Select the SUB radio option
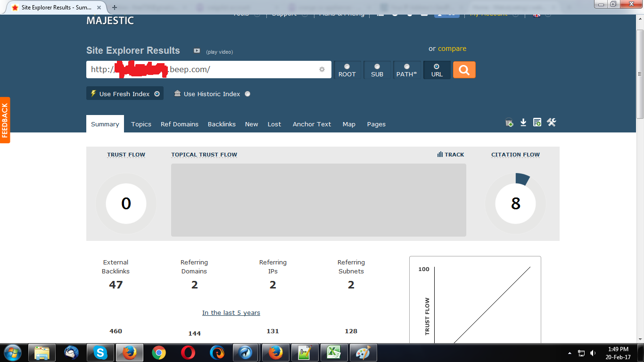This screenshot has height=362, width=644. point(377,66)
